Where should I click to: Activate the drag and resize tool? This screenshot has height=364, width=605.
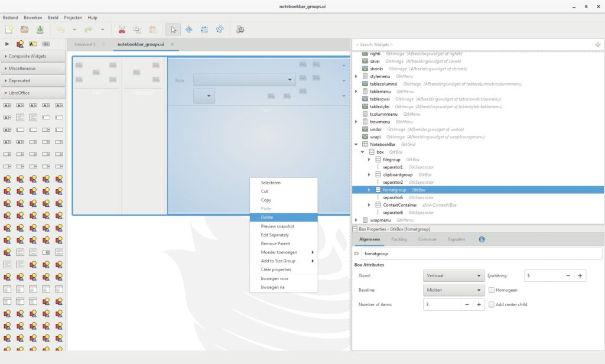189,29
